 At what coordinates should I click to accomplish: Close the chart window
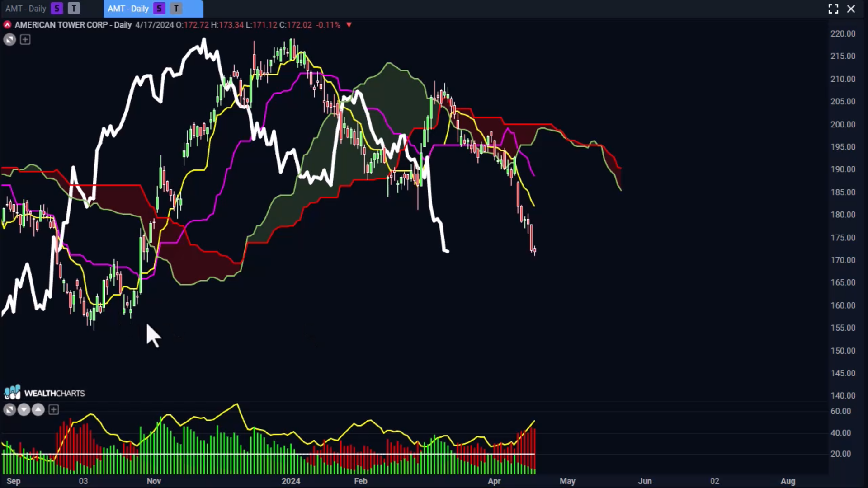pyautogui.click(x=851, y=9)
